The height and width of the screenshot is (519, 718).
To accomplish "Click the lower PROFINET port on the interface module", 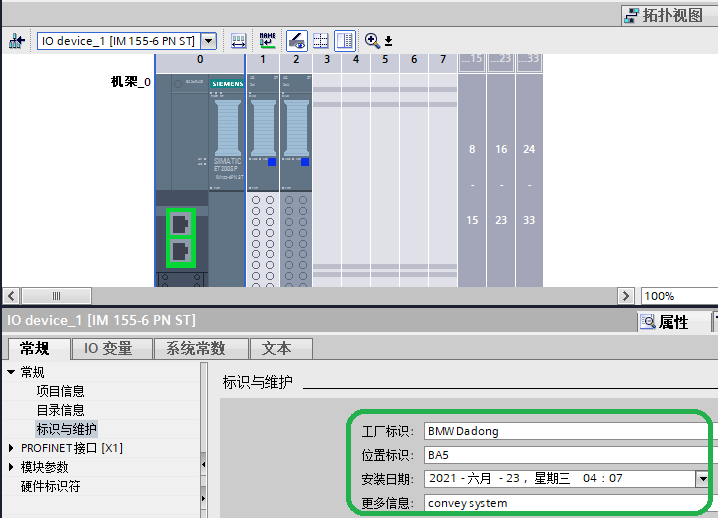I will (180, 252).
